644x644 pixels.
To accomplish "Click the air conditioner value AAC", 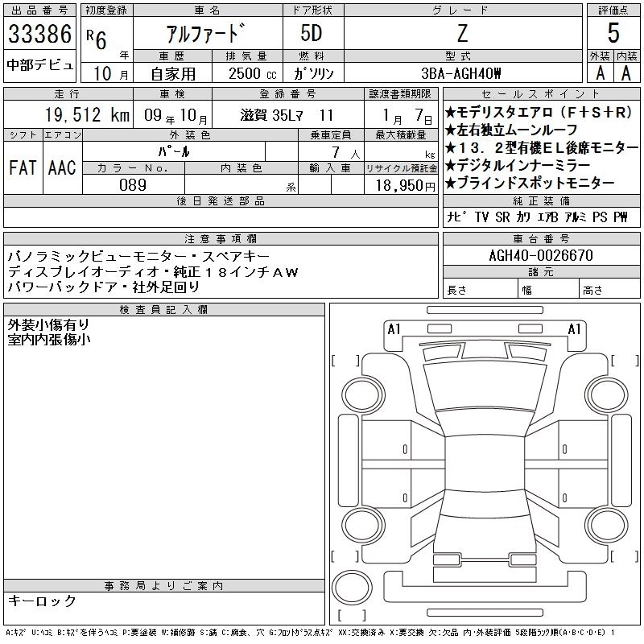I will pyautogui.click(x=62, y=167).
